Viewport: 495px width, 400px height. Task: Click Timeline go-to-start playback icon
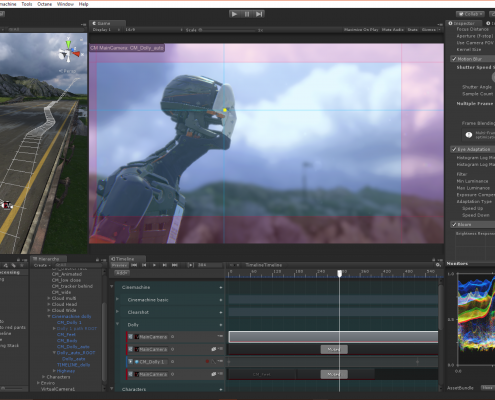click(134, 265)
